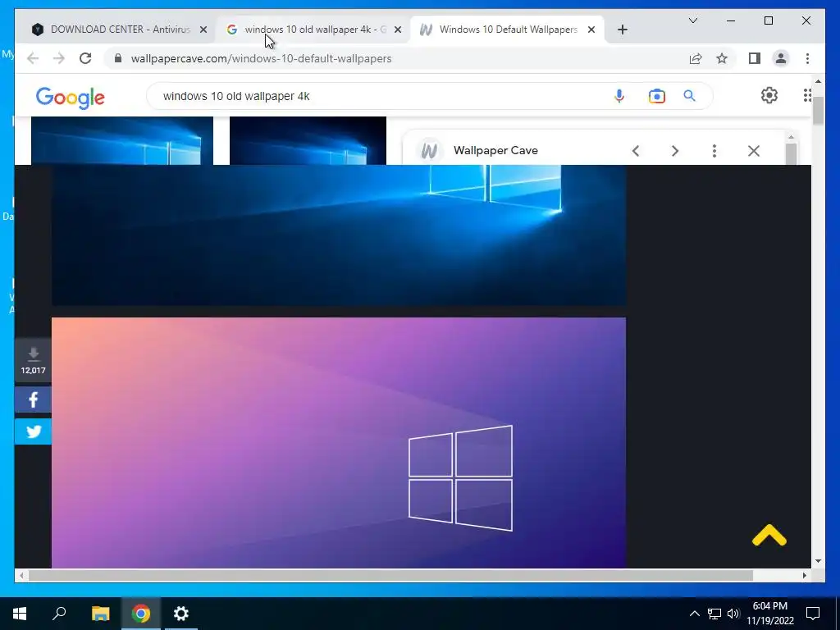Click the page vertical scrollbar thumb
The image size is (840, 630).
click(818, 112)
